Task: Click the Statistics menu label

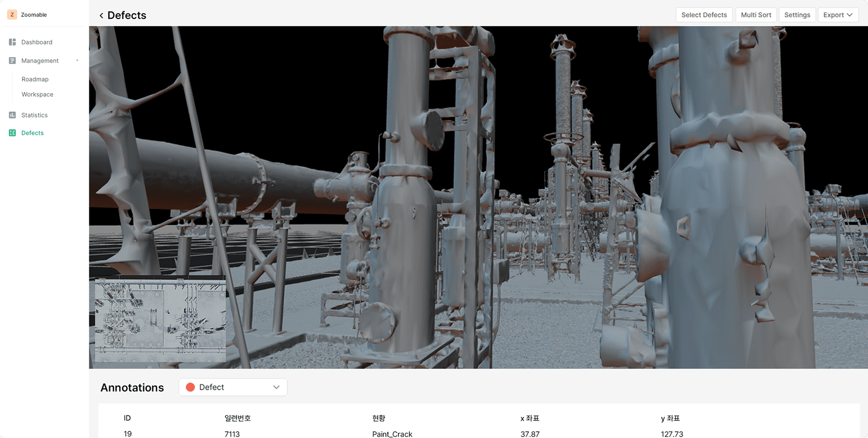Action: [x=35, y=115]
